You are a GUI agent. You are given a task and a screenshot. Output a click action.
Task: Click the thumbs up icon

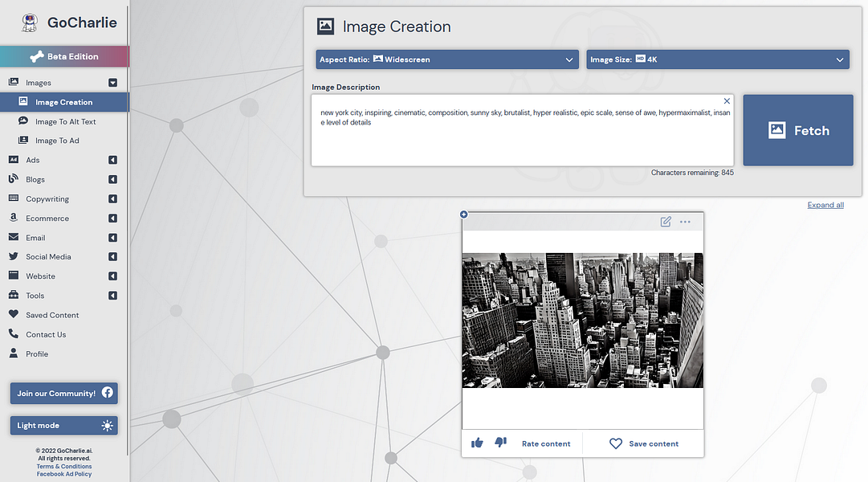tap(477, 443)
